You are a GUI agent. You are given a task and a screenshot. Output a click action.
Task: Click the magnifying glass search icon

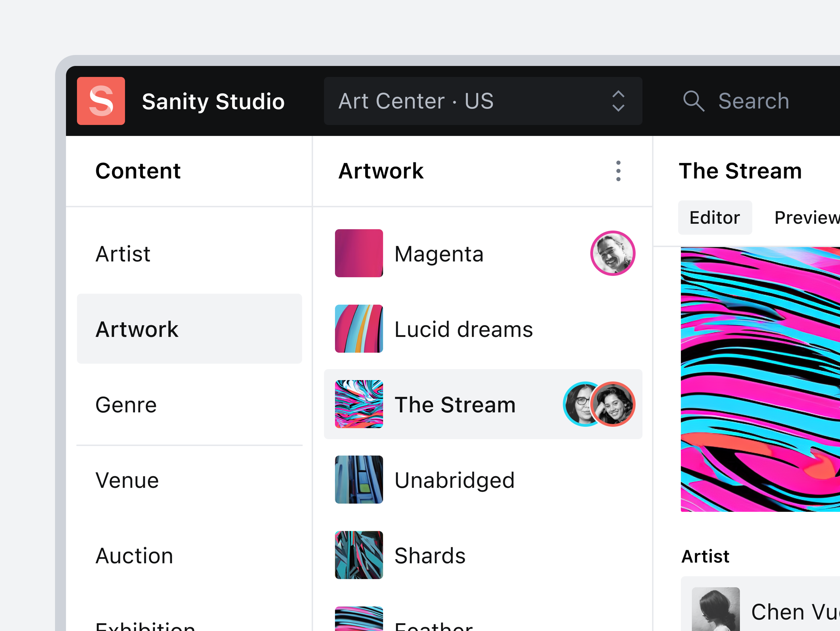(693, 101)
